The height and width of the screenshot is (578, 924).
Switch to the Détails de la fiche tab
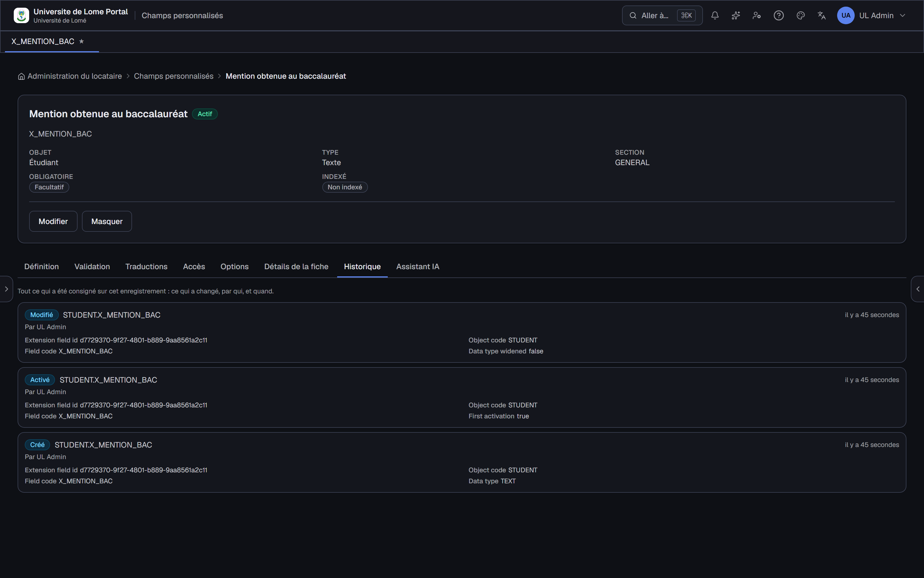(296, 266)
